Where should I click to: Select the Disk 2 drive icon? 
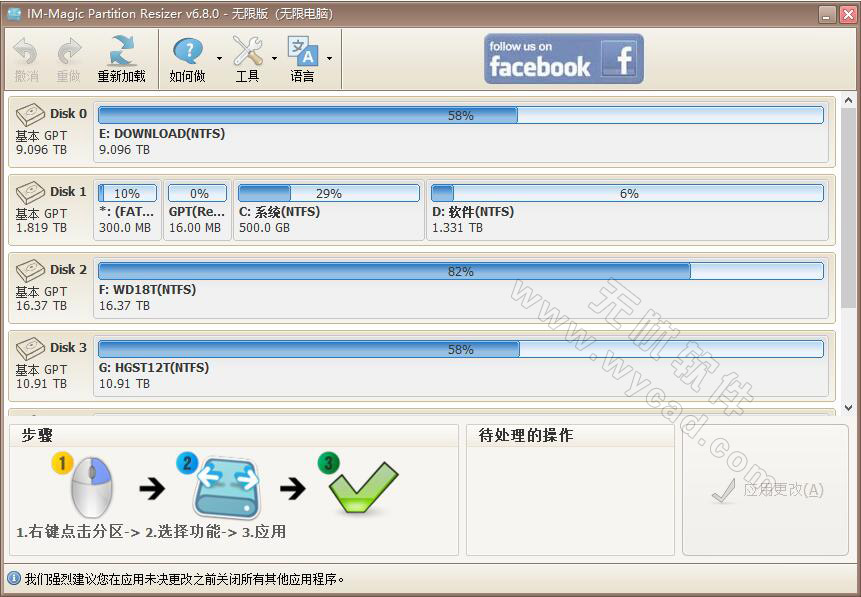(x=30, y=270)
